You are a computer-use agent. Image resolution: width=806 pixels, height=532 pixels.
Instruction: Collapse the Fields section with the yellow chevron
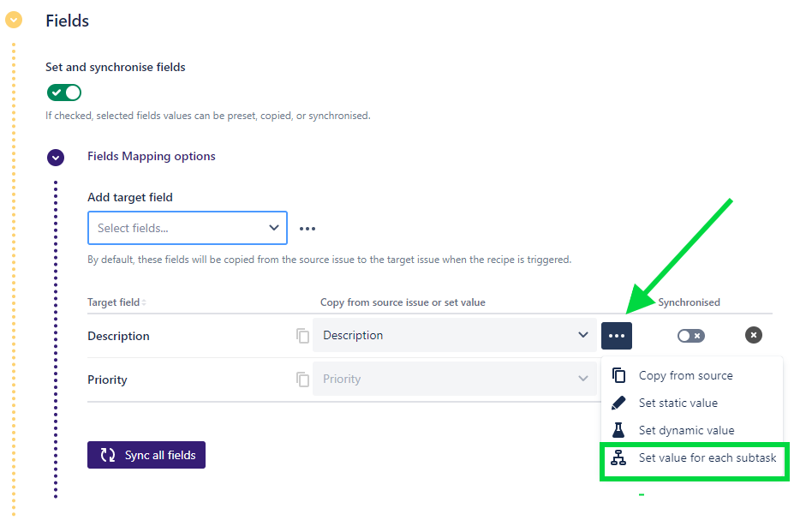pos(14,20)
